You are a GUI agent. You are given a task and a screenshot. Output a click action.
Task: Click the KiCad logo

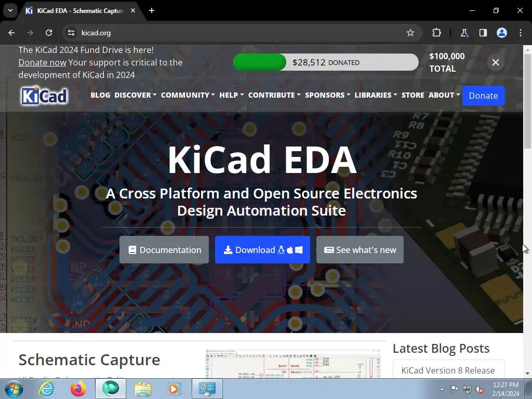tap(45, 96)
